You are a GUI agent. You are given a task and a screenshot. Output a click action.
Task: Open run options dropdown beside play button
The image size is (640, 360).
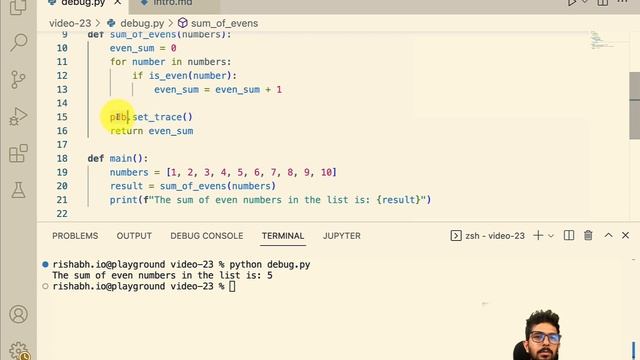[x=584, y=3]
